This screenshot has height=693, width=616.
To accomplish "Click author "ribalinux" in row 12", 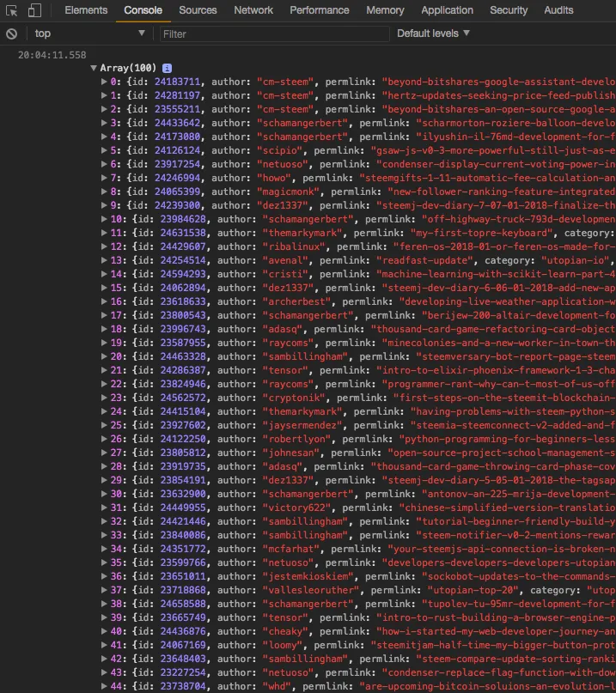I will (x=294, y=246).
